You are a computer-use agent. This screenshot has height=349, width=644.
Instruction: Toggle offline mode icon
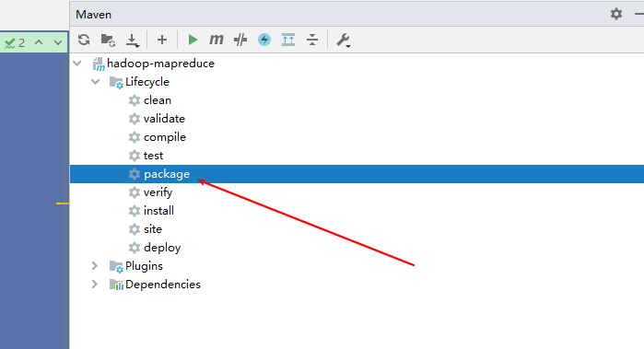[240, 40]
